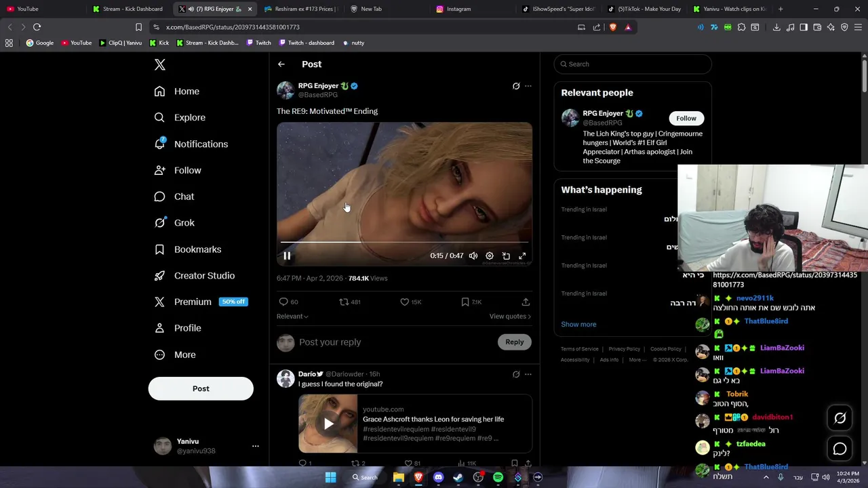The height and width of the screenshot is (488, 868).
Task: Open Discord from the taskbar
Action: (438, 477)
